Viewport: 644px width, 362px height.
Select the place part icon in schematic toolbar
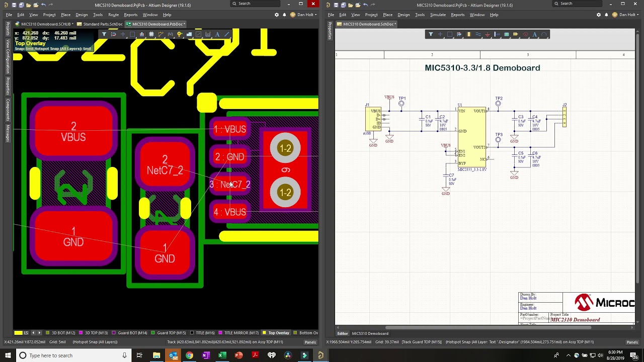click(x=468, y=34)
